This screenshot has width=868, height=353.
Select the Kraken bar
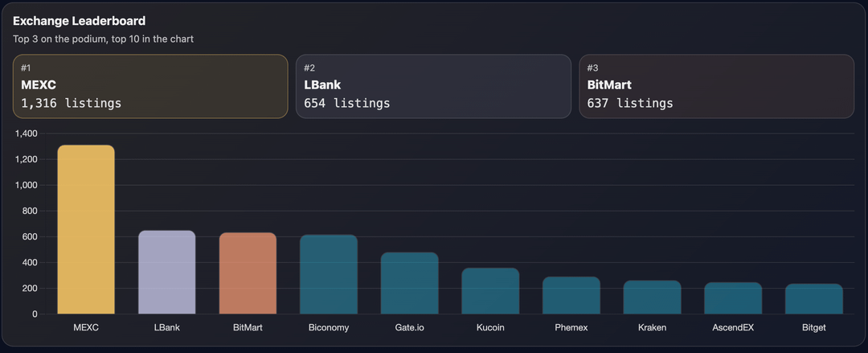pos(652,298)
